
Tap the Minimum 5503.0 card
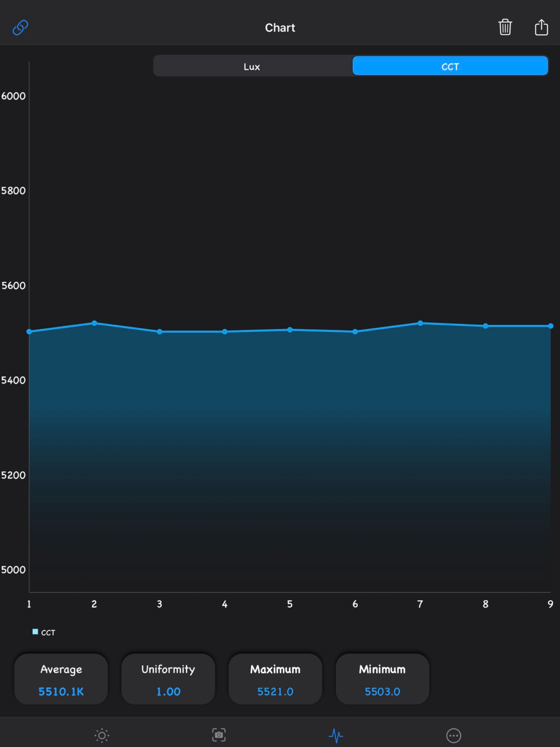382,679
